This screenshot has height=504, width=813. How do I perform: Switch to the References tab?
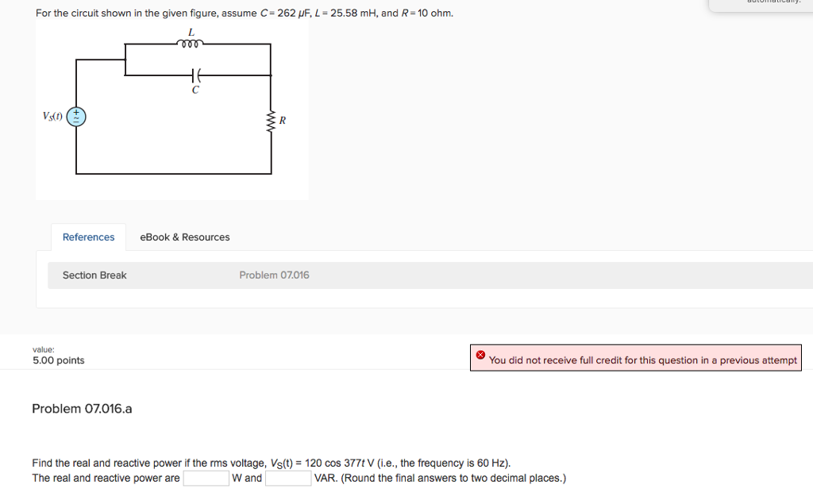pos(88,237)
